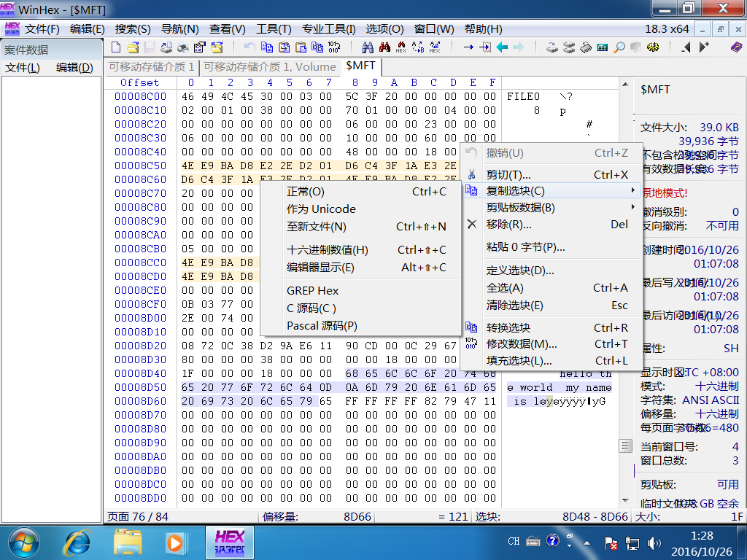Open the Windows Start button
The height and width of the screenshot is (560, 747).
tap(24, 543)
